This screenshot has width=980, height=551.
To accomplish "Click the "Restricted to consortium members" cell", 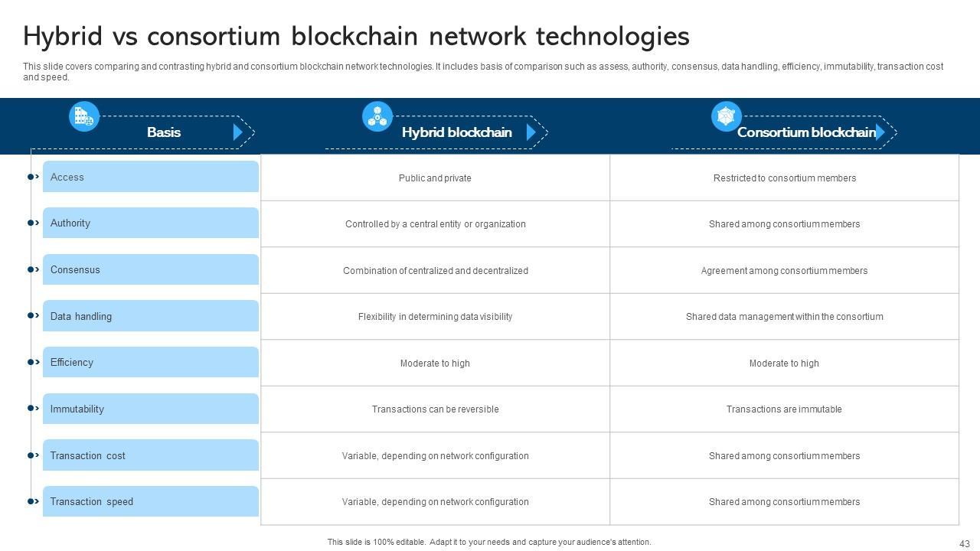I will tap(784, 178).
